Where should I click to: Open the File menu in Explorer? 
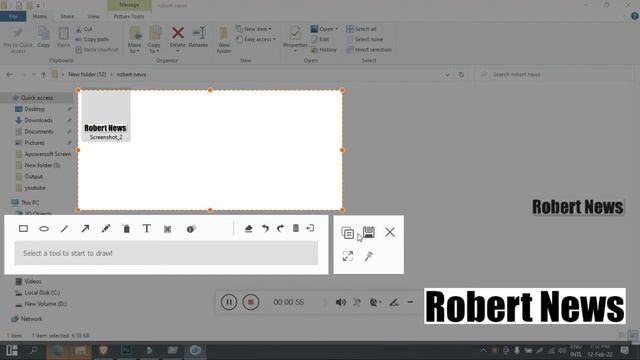(x=13, y=16)
